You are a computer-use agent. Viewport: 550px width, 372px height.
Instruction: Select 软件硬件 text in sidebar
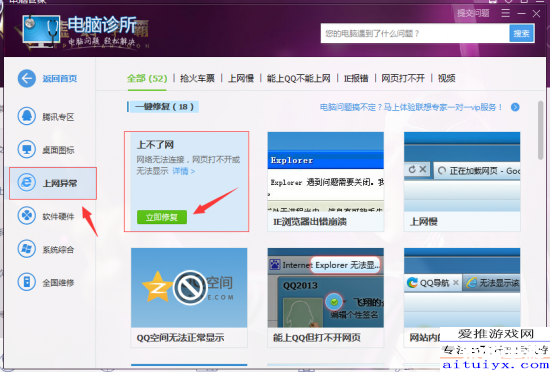58,216
